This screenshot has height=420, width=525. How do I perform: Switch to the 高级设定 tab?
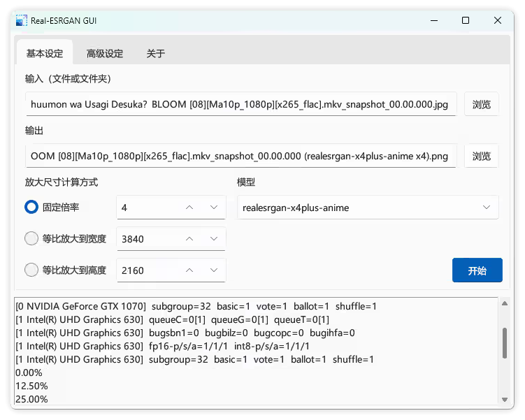(105, 53)
